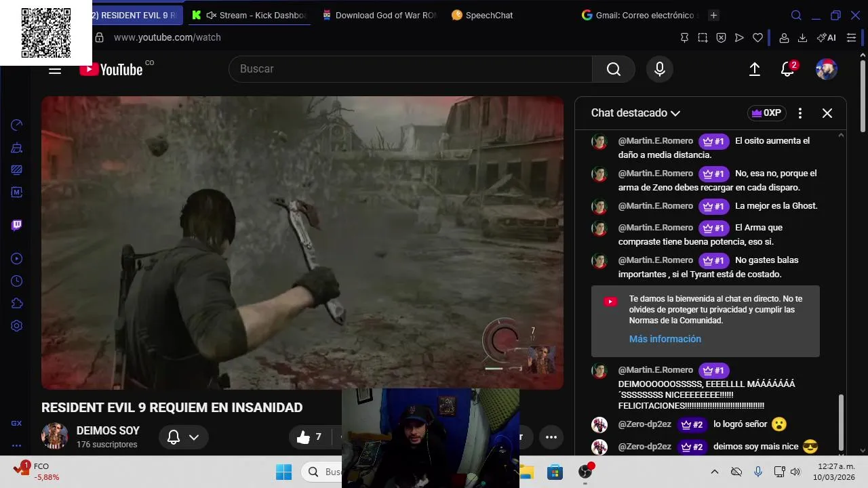Bookmark the page with the heart icon
The image size is (868, 488).
(757, 38)
